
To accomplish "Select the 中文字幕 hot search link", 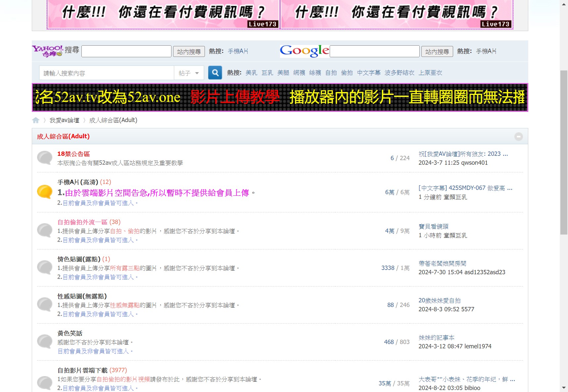I will click(x=368, y=73).
